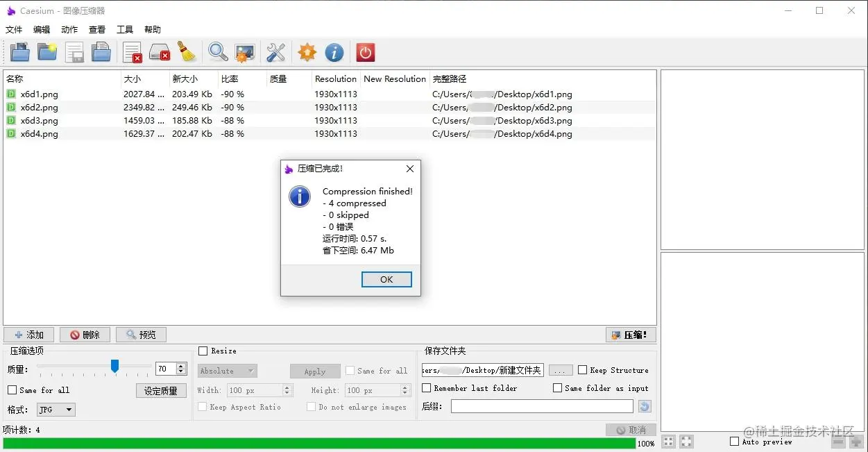This screenshot has height=452, width=868.
Task: Click remove item list icon with red X
Action: (133, 52)
